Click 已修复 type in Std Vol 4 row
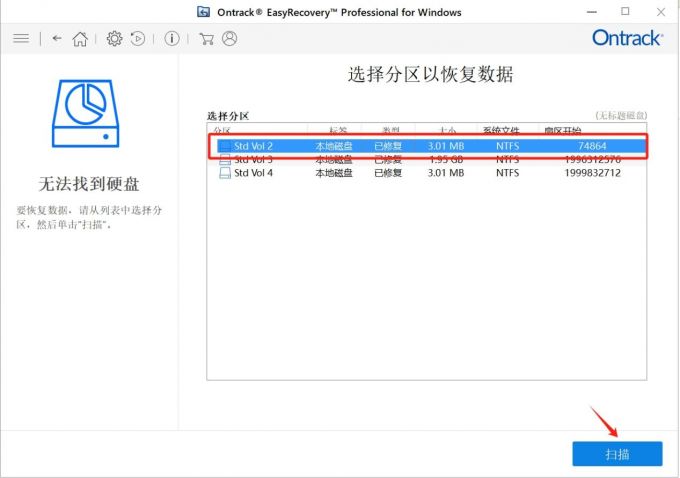 [x=388, y=173]
